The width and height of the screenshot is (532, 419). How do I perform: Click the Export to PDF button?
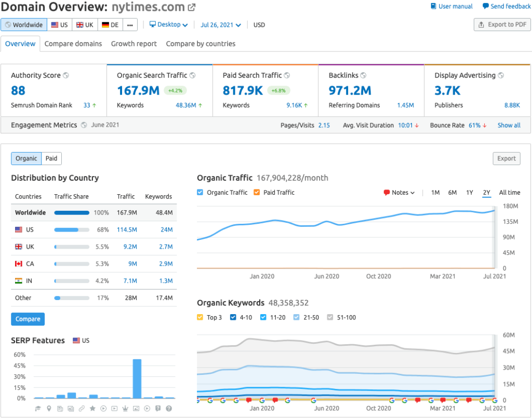502,24
